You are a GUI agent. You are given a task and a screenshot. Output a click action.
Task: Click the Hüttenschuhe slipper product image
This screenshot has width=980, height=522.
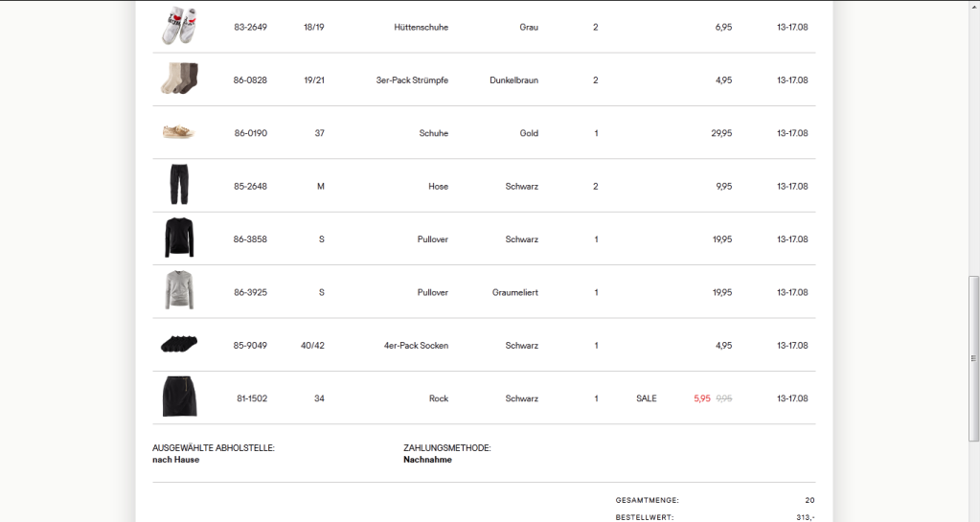pyautogui.click(x=178, y=26)
